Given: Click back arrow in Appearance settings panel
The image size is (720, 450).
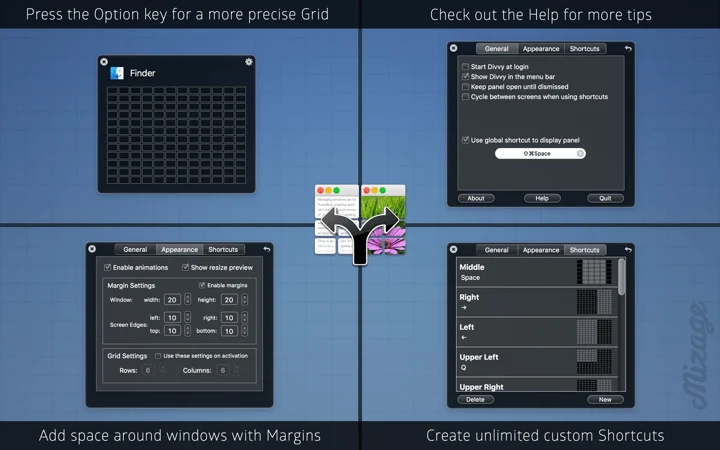Looking at the screenshot, I should pos(267,249).
